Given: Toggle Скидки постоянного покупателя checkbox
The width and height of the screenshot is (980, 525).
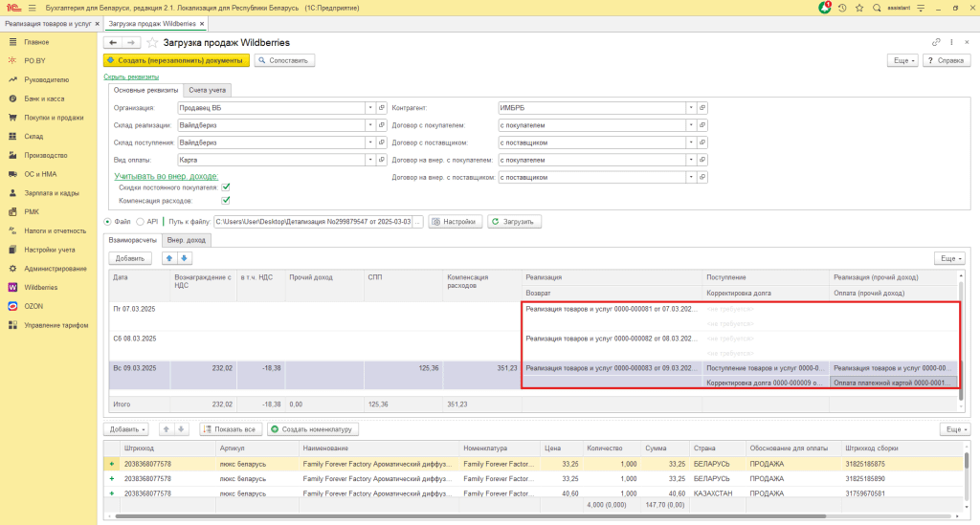Looking at the screenshot, I should click(226, 188).
